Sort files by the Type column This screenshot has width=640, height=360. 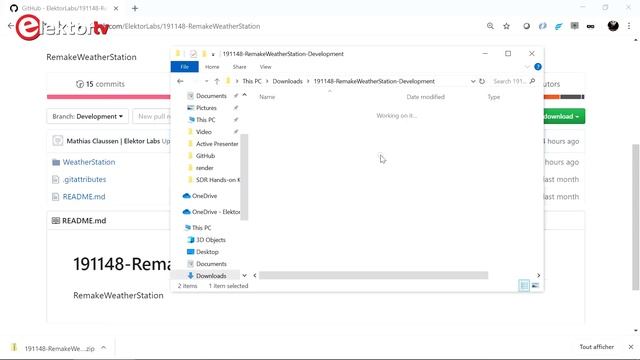[x=493, y=97]
